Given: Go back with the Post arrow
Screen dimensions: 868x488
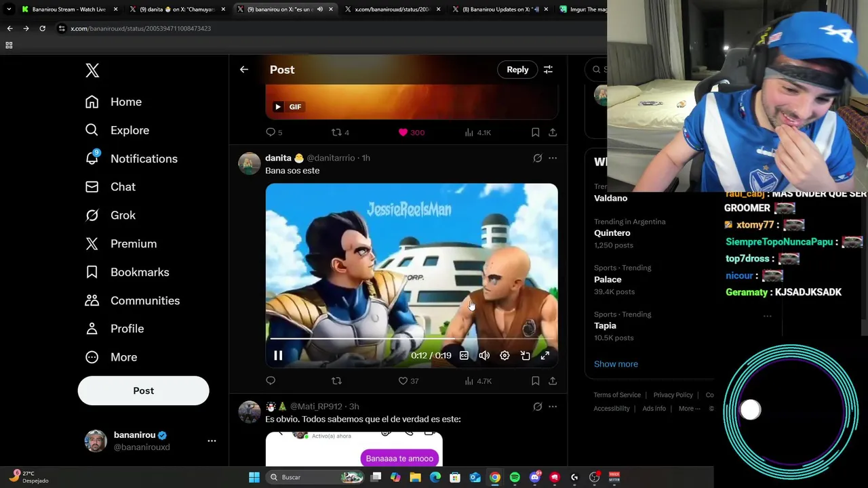Looking at the screenshot, I should pos(244,70).
